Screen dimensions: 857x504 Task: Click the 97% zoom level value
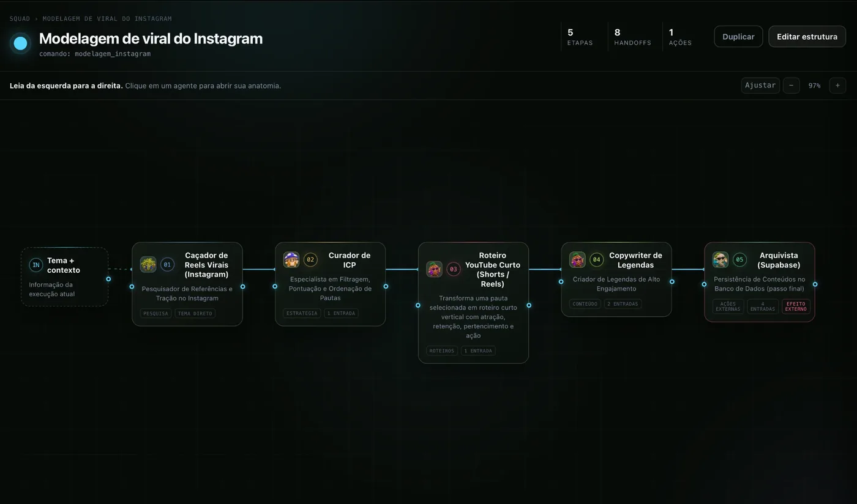pos(814,86)
